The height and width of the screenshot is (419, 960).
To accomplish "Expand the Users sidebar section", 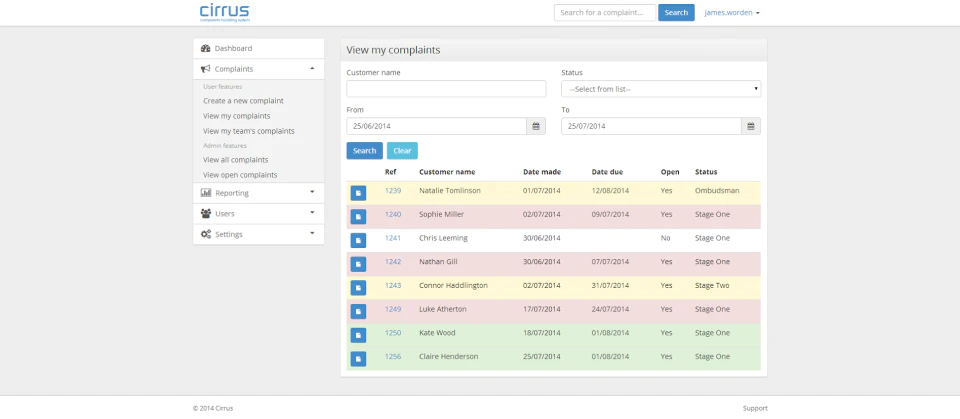I will (x=258, y=214).
